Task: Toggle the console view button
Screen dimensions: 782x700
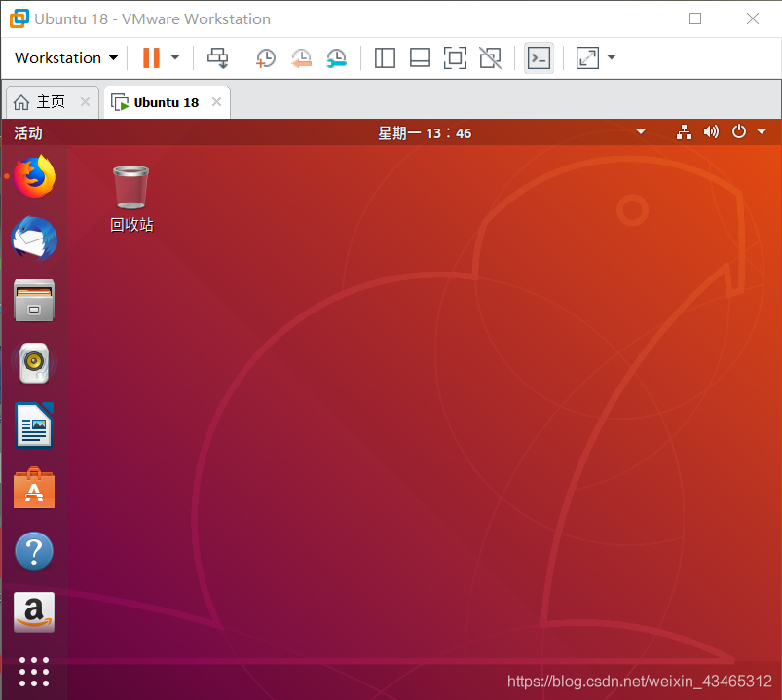Action: [x=540, y=57]
